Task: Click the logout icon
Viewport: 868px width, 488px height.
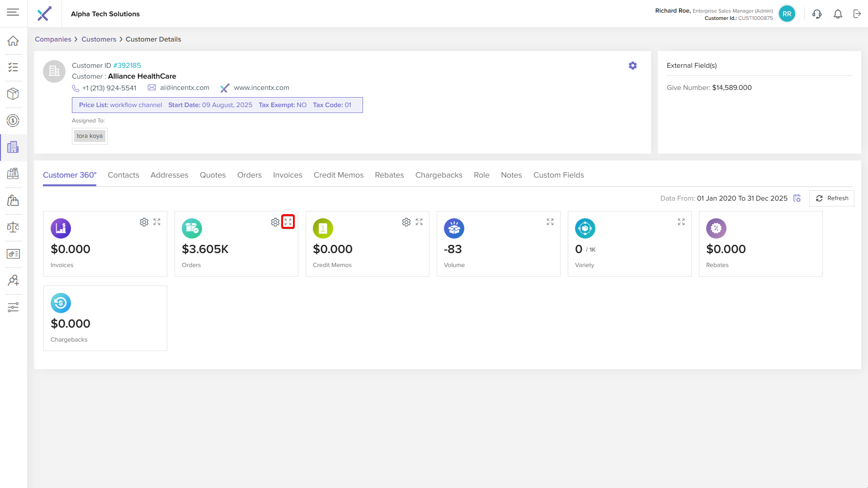Action: pos(857,14)
